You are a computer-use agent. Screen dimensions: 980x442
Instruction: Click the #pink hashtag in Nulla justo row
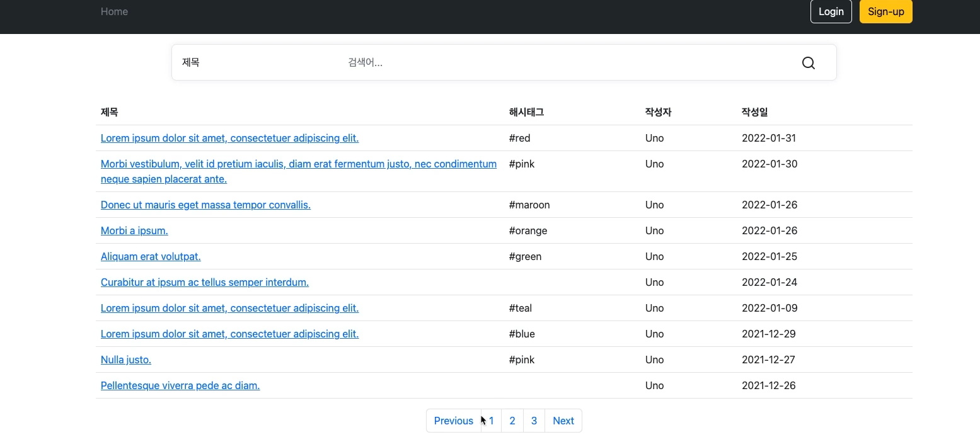point(522,360)
